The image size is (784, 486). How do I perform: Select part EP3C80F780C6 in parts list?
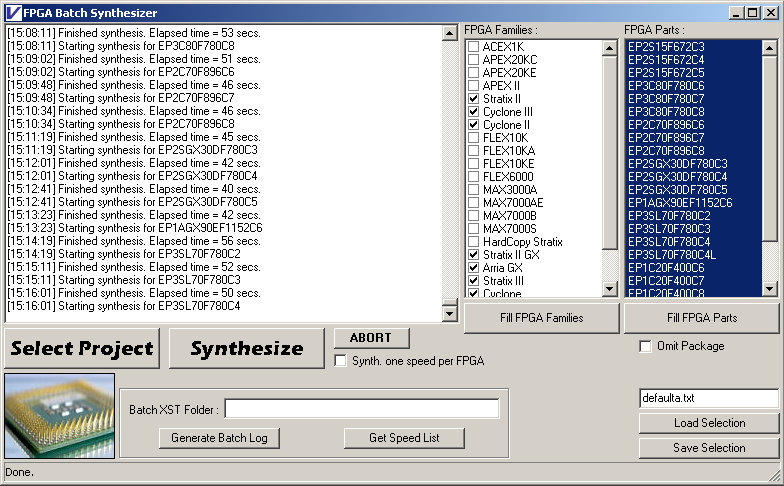coord(694,86)
